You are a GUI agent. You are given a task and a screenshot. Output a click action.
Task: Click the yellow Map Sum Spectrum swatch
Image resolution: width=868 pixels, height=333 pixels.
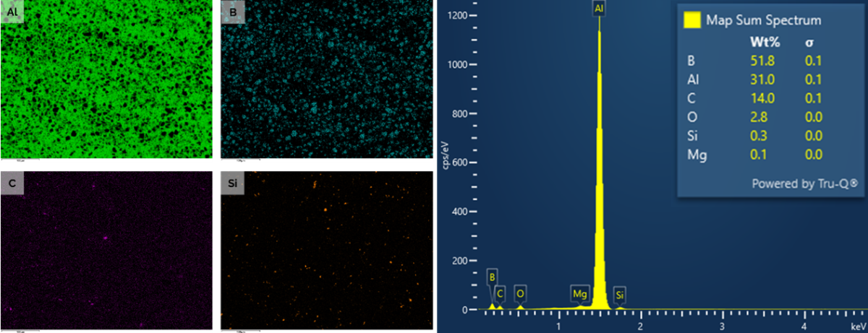(x=692, y=21)
